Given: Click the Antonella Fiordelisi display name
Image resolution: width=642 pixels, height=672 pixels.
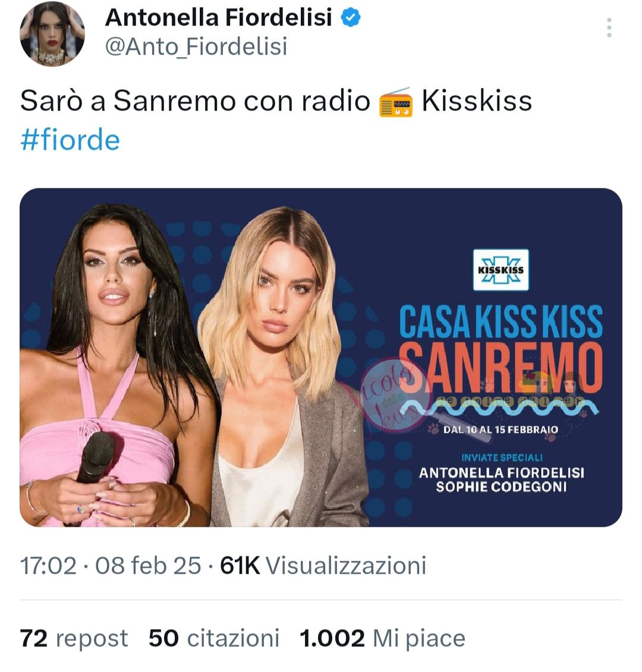Looking at the screenshot, I should point(218,18).
